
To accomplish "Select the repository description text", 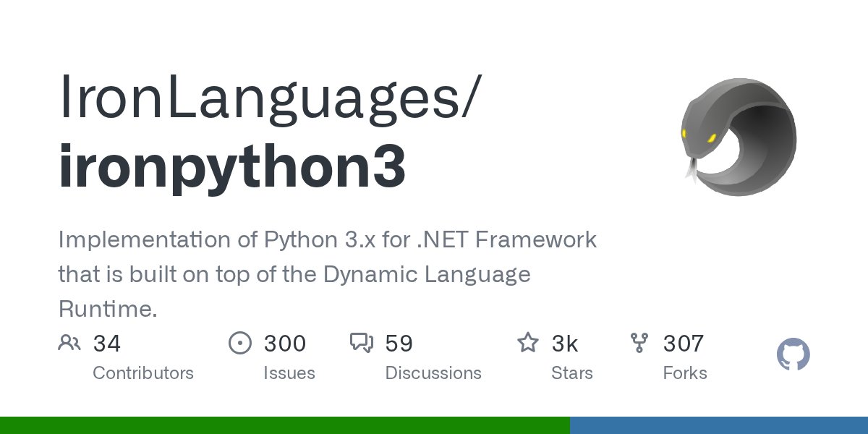I will tap(325, 273).
